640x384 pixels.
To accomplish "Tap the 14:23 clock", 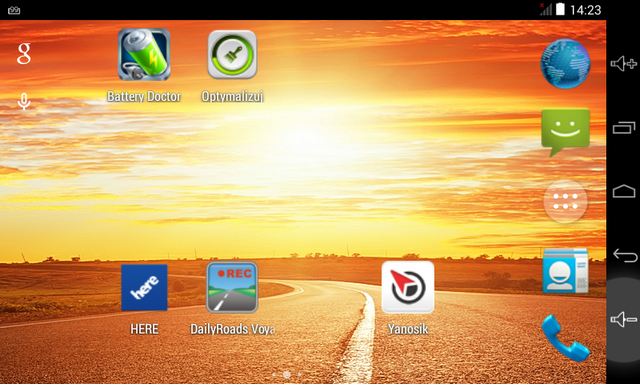I will coord(585,10).
